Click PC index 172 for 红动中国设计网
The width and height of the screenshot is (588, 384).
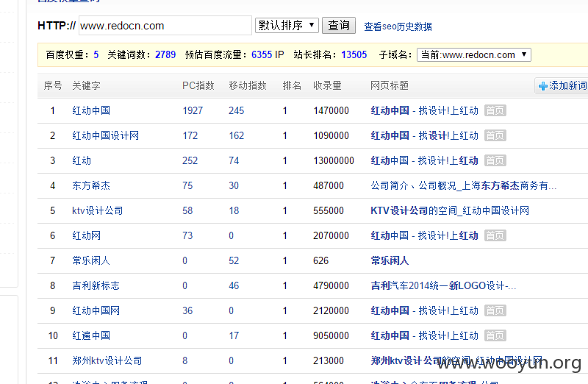190,135
